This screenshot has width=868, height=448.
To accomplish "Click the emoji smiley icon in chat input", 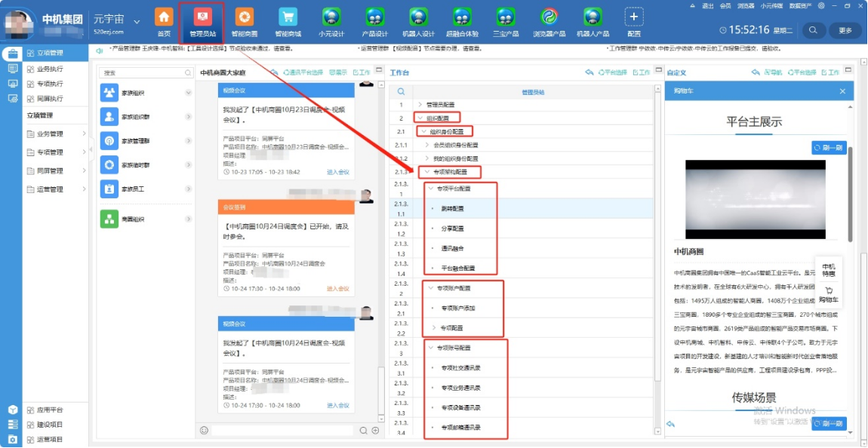I will point(204,431).
